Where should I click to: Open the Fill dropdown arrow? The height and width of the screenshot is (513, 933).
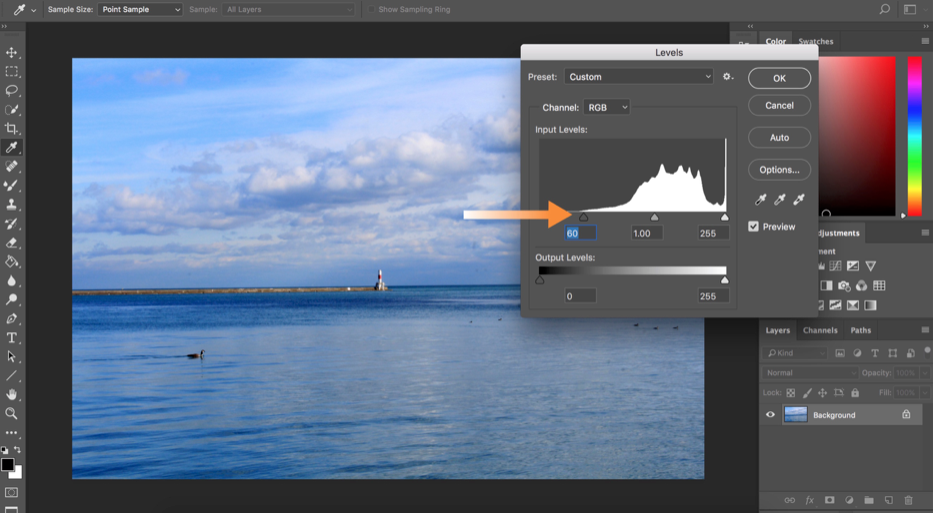click(x=925, y=393)
